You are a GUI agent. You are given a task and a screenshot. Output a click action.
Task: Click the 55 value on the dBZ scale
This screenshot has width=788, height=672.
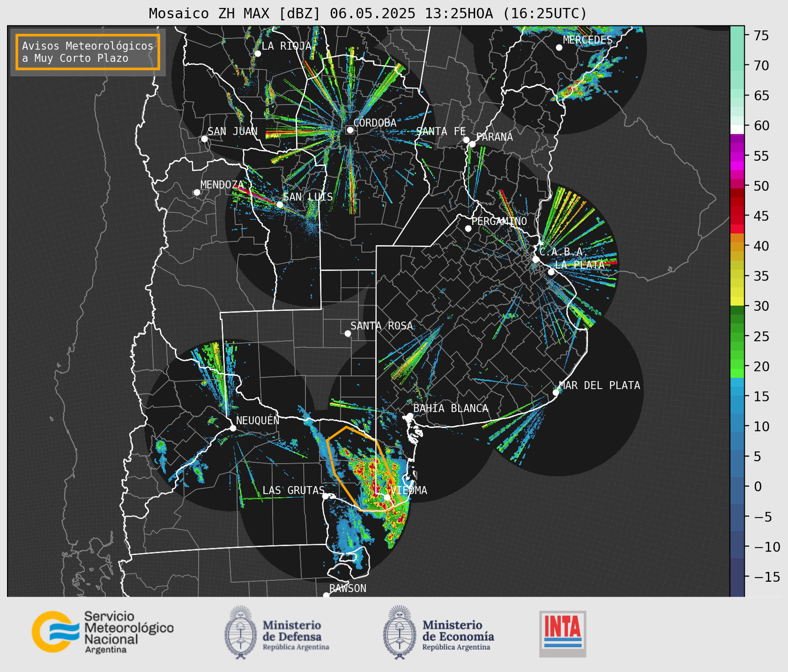(x=760, y=156)
